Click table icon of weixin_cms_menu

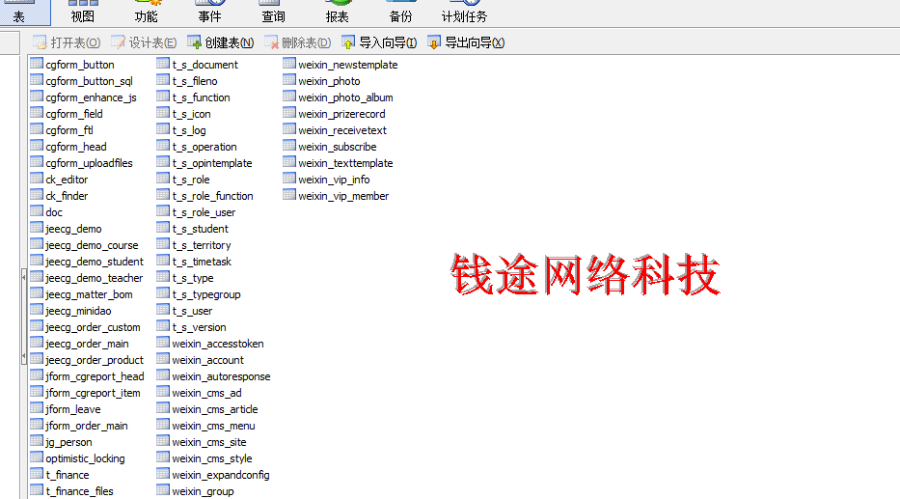pos(163,424)
